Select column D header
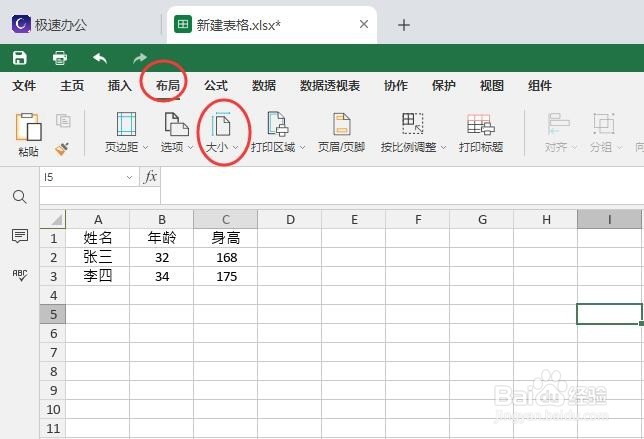 pyautogui.click(x=290, y=220)
